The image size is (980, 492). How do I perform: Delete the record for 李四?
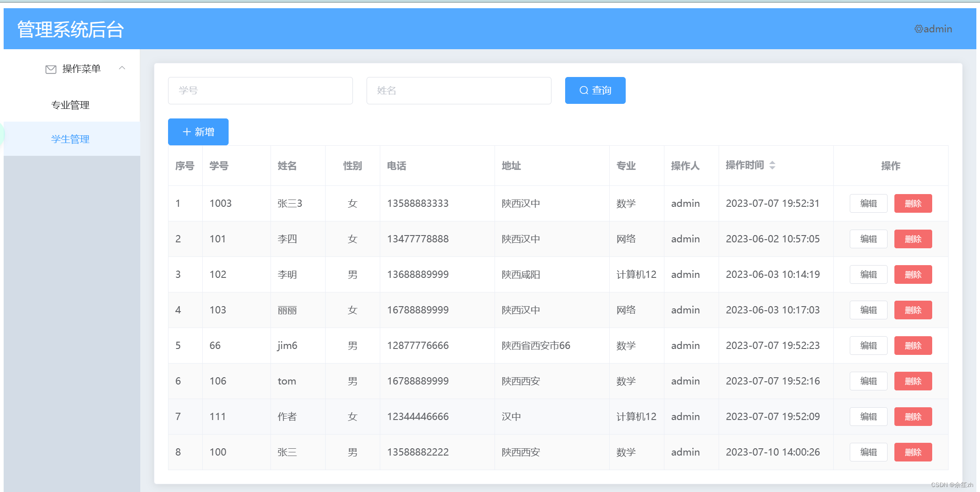coord(913,239)
